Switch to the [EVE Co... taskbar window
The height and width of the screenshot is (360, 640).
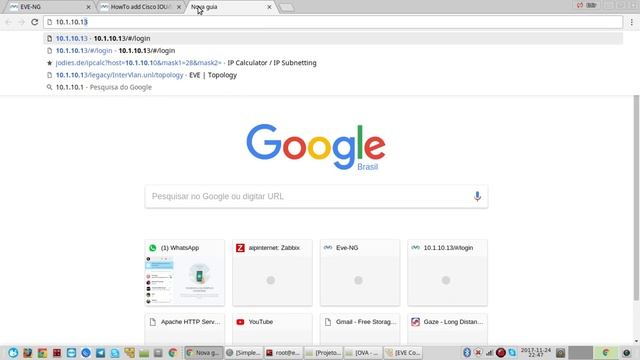tap(403, 353)
